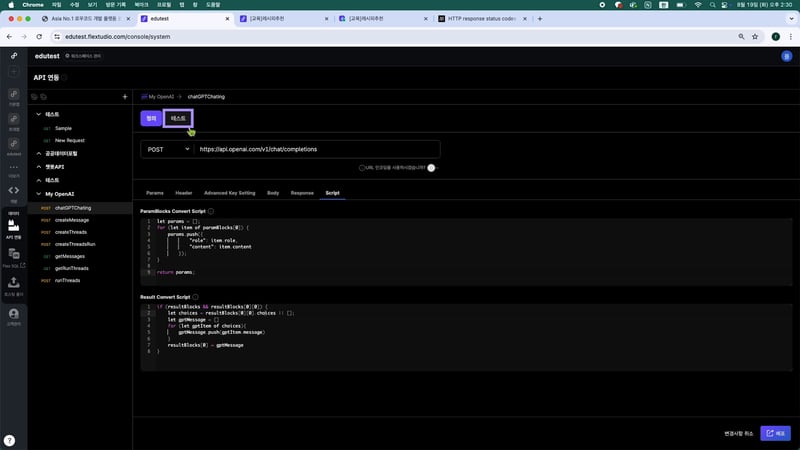Expand the 공공데이터포털 folder
This screenshot has height=450, width=800.
[38, 153]
